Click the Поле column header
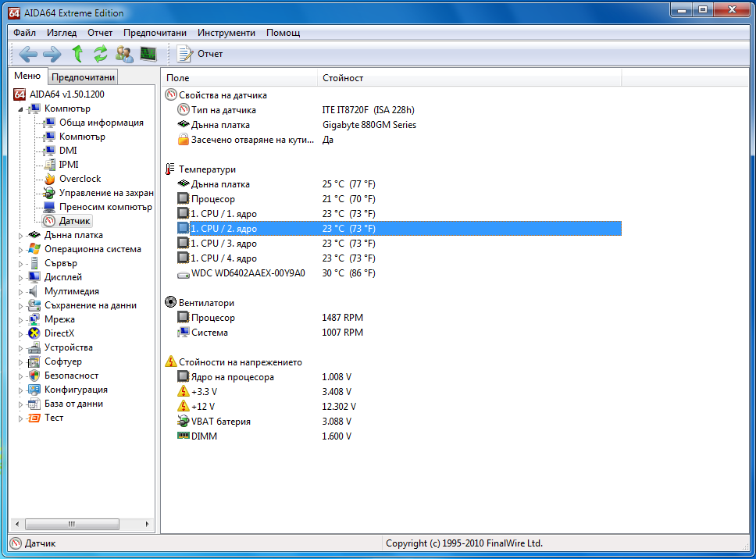Image resolution: width=756 pixels, height=559 pixels. (239, 78)
